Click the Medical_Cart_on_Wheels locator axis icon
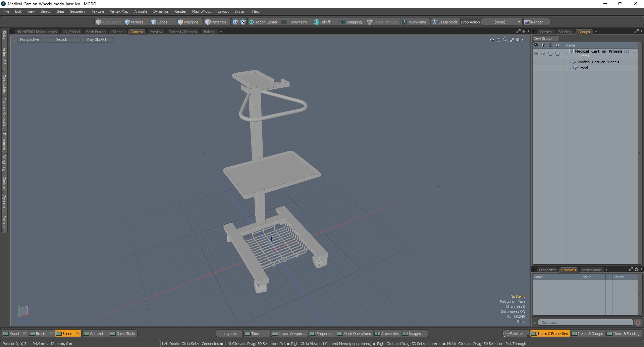The width and height of the screenshot is (644, 347). (x=575, y=62)
